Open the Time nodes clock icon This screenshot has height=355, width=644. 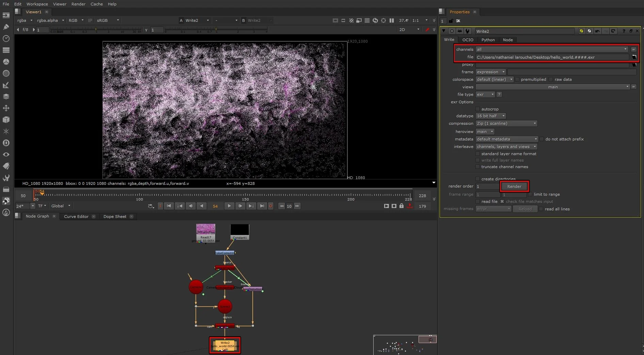6,39
